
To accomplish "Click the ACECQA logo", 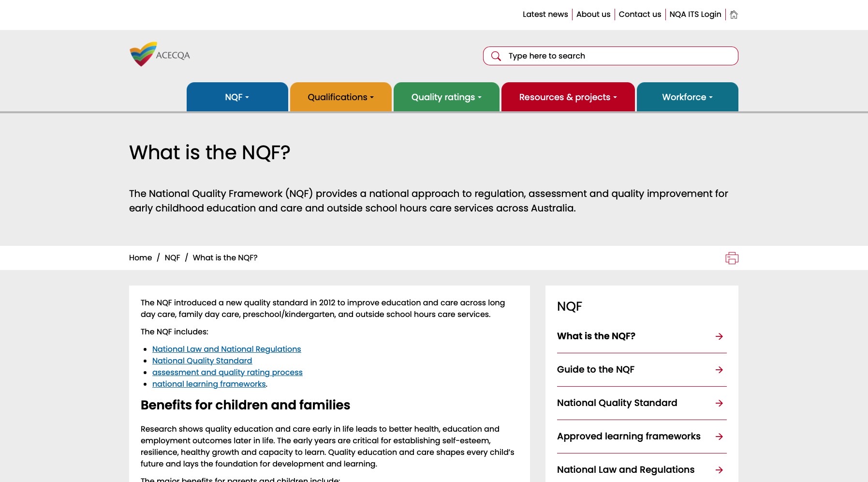I will click(160, 54).
